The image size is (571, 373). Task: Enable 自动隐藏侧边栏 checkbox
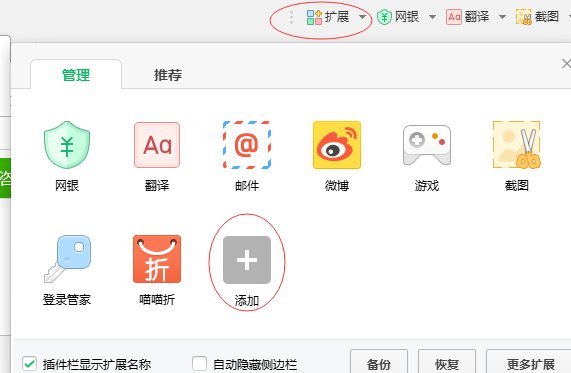(x=200, y=364)
